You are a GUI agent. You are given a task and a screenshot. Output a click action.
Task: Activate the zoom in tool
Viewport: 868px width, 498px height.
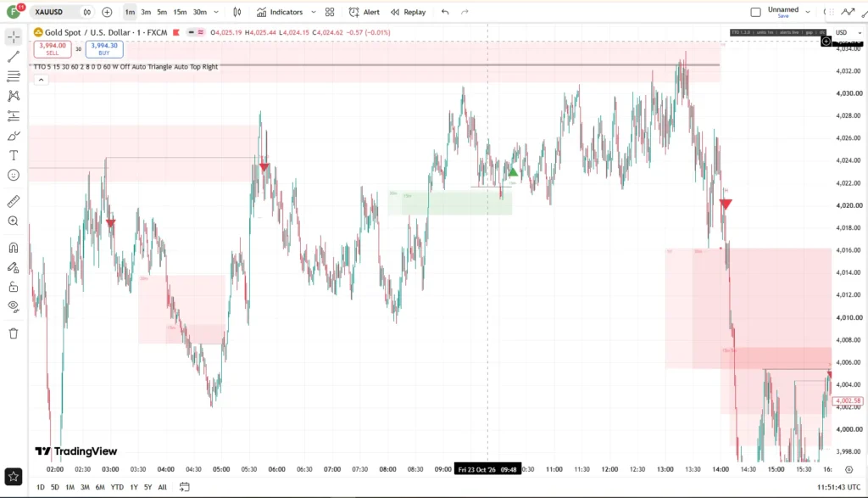pyautogui.click(x=14, y=221)
